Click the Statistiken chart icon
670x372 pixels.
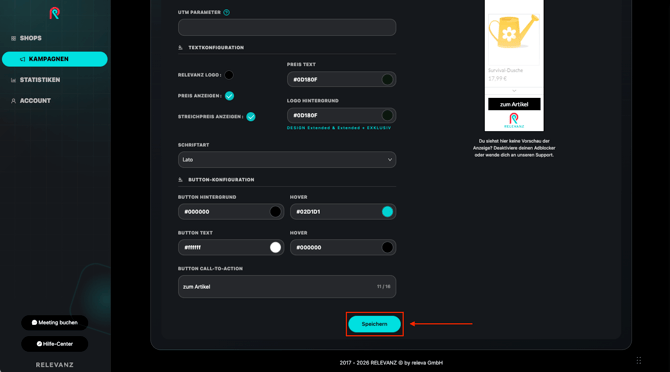click(13, 80)
